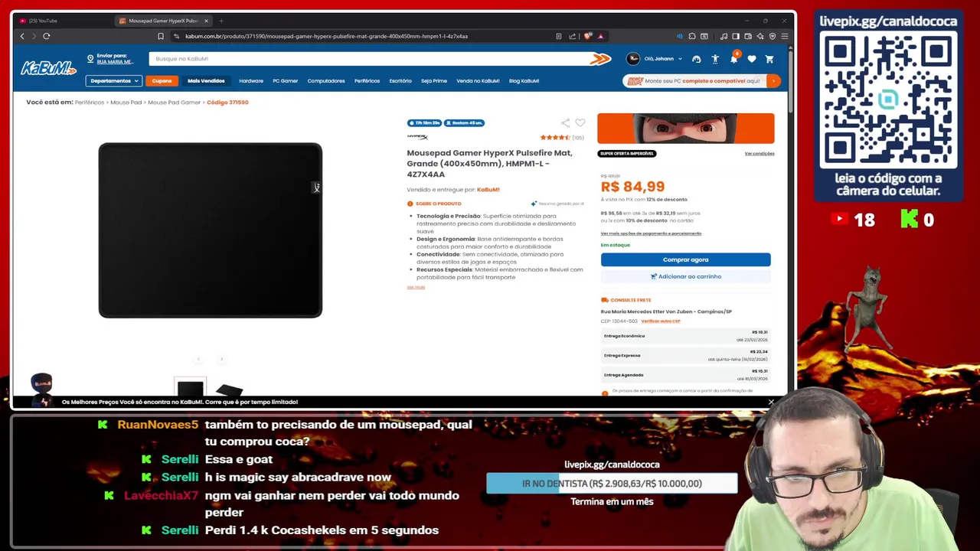Image resolution: width=980 pixels, height=551 pixels.
Task: Click the share page icon in address bar
Action: click(572, 36)
